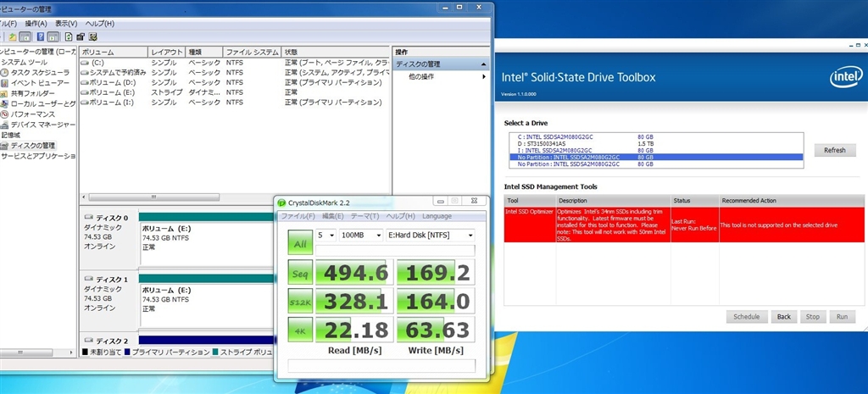Select Device Manager (デバイス マネージャー) in tree

[x=42, y=125]
